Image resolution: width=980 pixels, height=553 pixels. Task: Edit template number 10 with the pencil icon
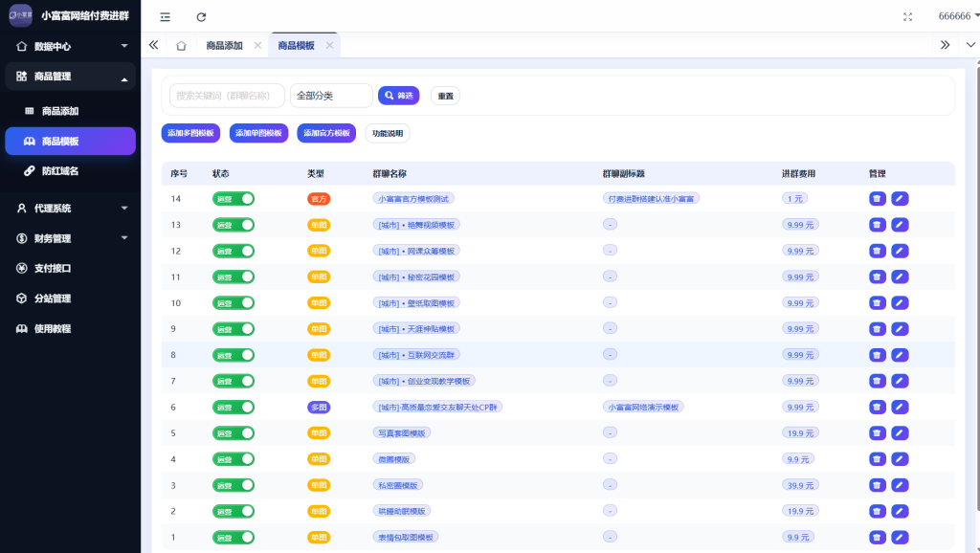coord(900,303)
